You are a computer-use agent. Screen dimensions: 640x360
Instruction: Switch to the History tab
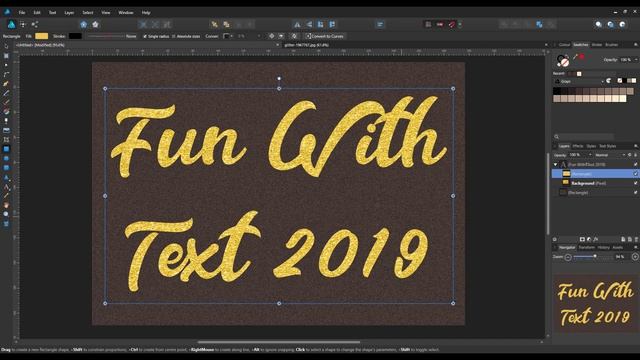click(604, 248)
